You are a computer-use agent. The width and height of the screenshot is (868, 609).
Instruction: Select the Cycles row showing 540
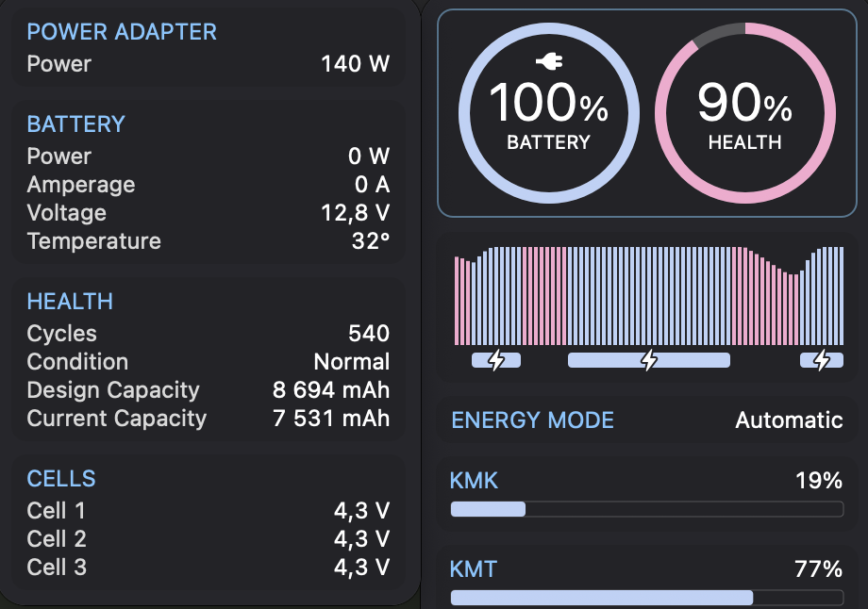(208, 334)
